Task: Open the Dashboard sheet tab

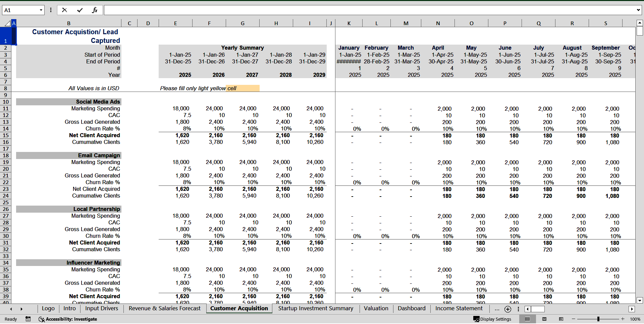Action: (412, 308)
